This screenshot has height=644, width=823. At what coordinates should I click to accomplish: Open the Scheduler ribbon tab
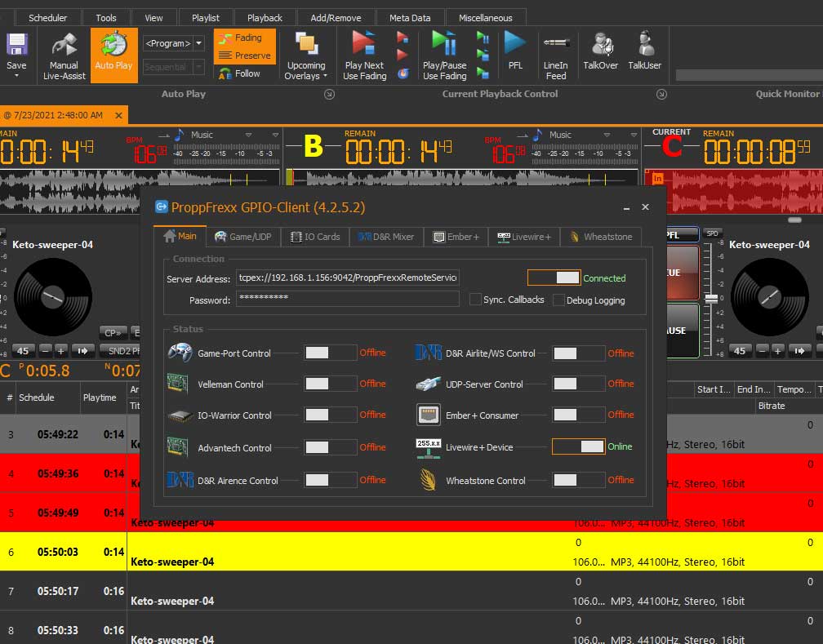[47, 17]
